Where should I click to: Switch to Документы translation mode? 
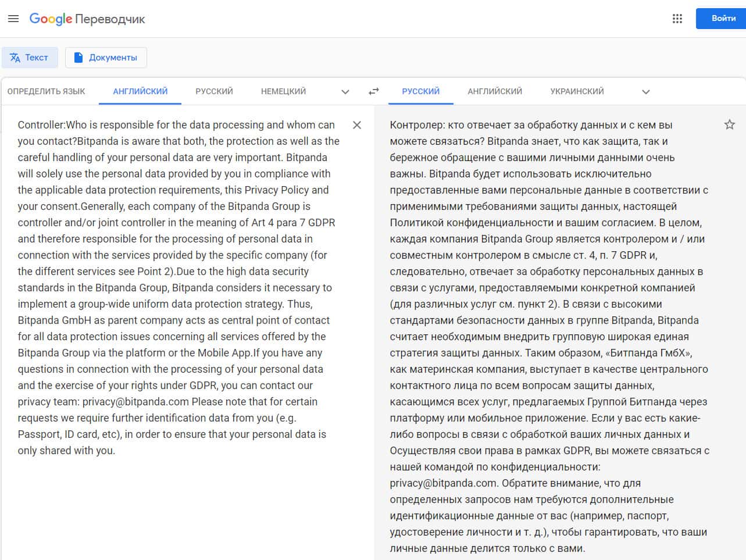106,58
